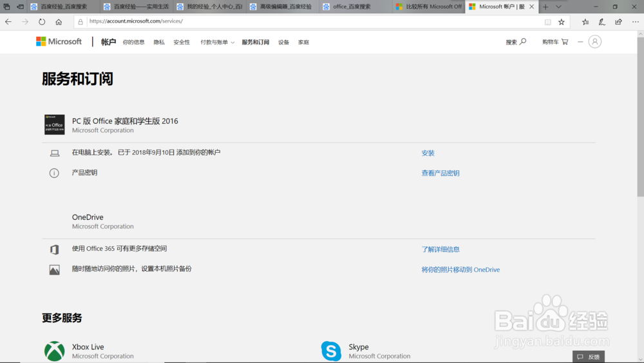Switch to the office_百度搜索 tab
644x363 pixels.
356,6
